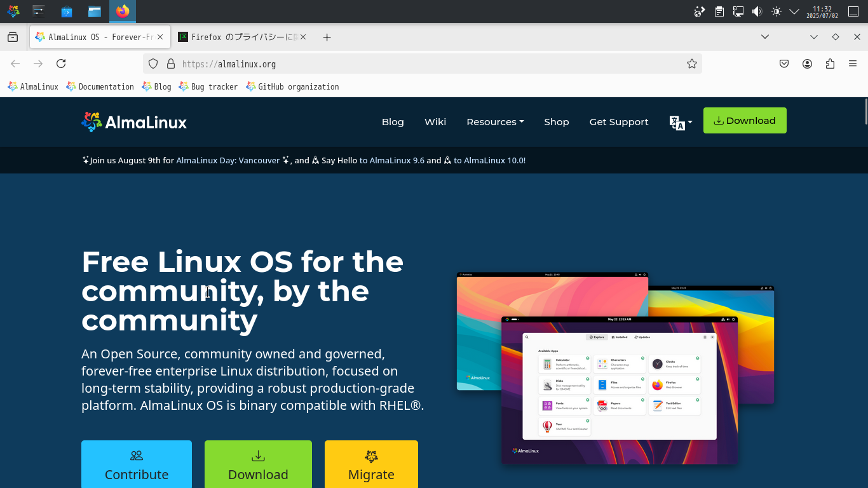The image size is (868, 488).
Task: Open the Bug tracker bookmark
Action: (x=208, y=86)
